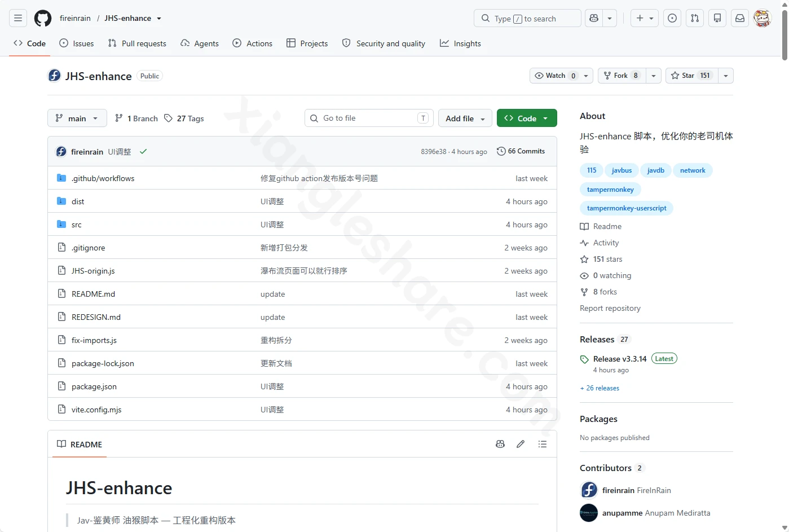
Task: Open Report repository link
Action: click(x=610, y=308)
